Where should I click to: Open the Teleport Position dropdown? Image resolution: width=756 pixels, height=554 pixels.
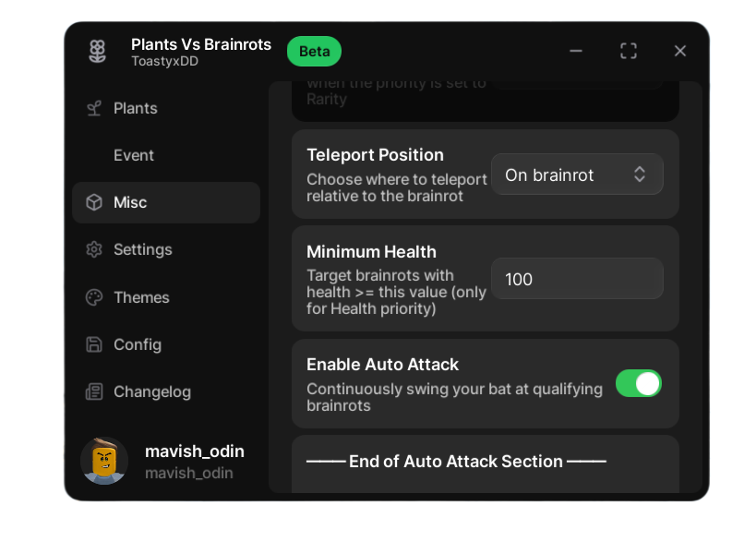576,175
